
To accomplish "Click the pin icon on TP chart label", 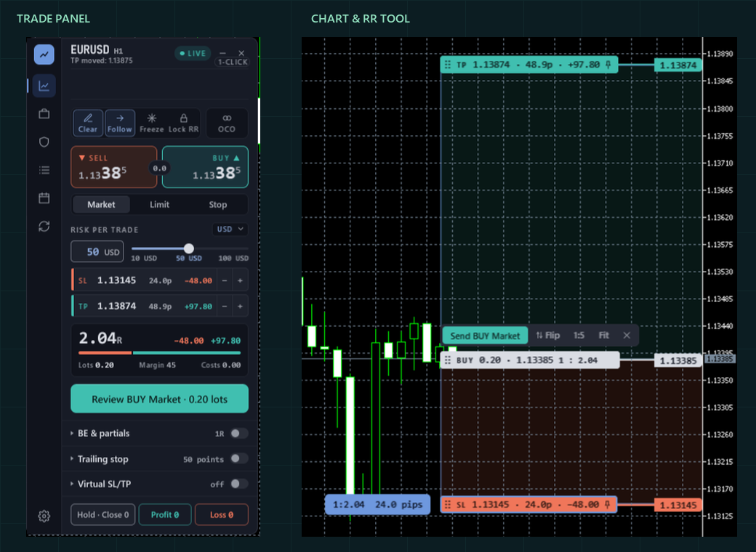I will pos(608,65).
